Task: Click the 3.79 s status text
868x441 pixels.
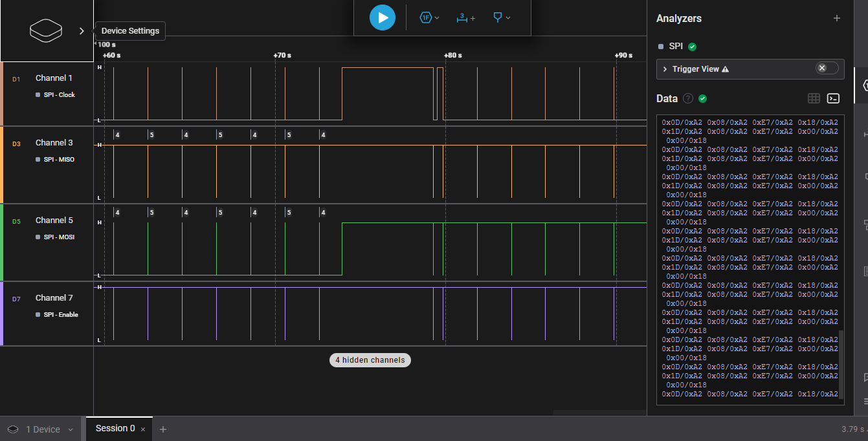Action: (853, 429)
